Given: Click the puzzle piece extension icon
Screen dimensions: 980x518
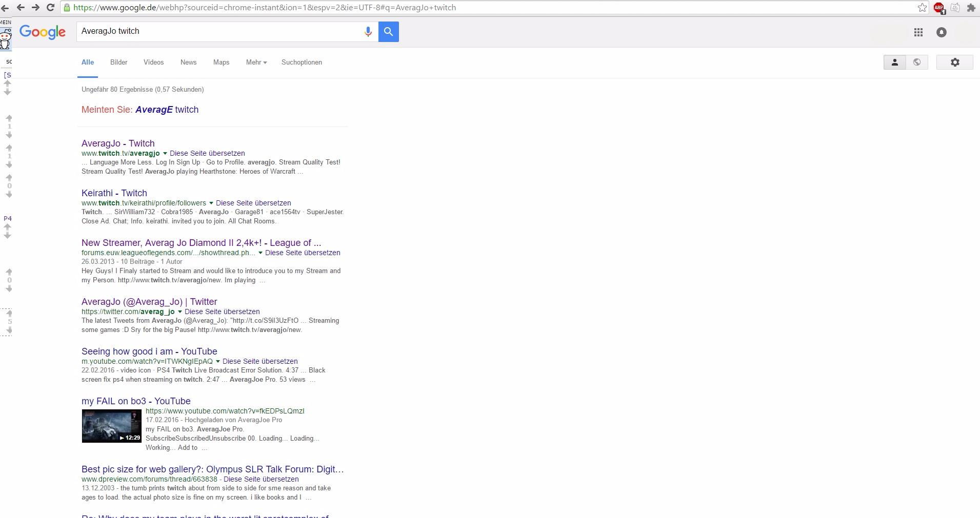Looking at the screenshot, I should [x=971, y=7].
